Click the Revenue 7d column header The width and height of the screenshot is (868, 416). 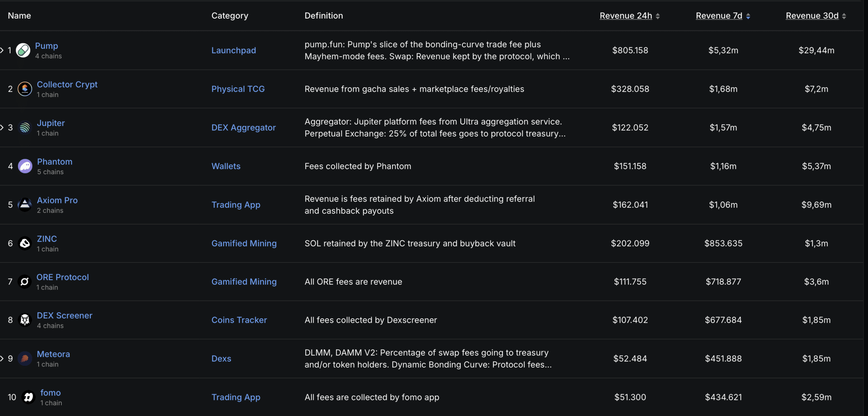point(719,16)
